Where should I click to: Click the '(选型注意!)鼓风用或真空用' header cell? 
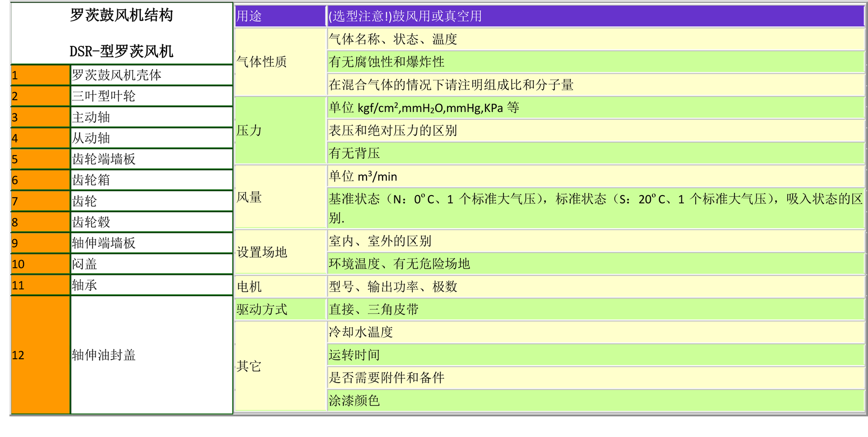(595, 17)
